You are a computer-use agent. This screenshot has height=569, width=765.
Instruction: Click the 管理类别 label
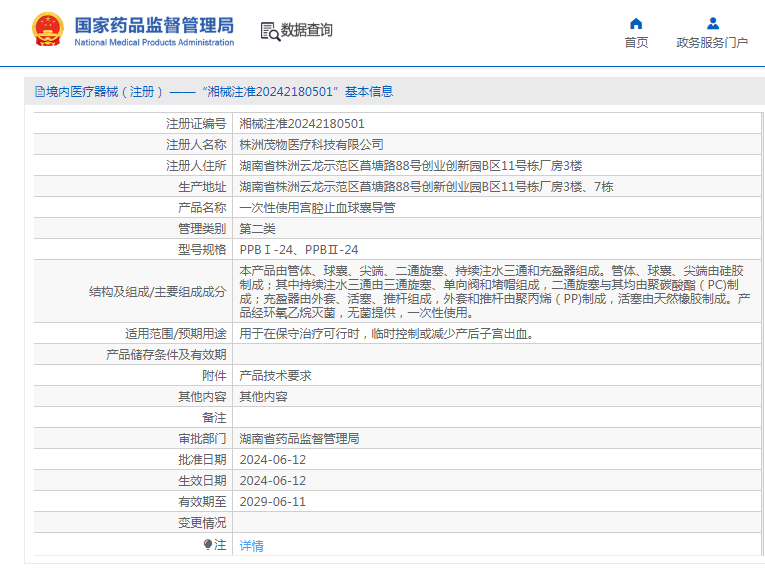click(202, 229)
